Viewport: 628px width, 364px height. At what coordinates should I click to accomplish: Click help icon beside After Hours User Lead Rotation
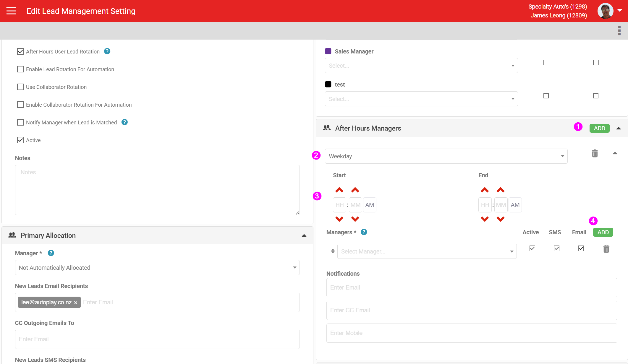point(107,51)
